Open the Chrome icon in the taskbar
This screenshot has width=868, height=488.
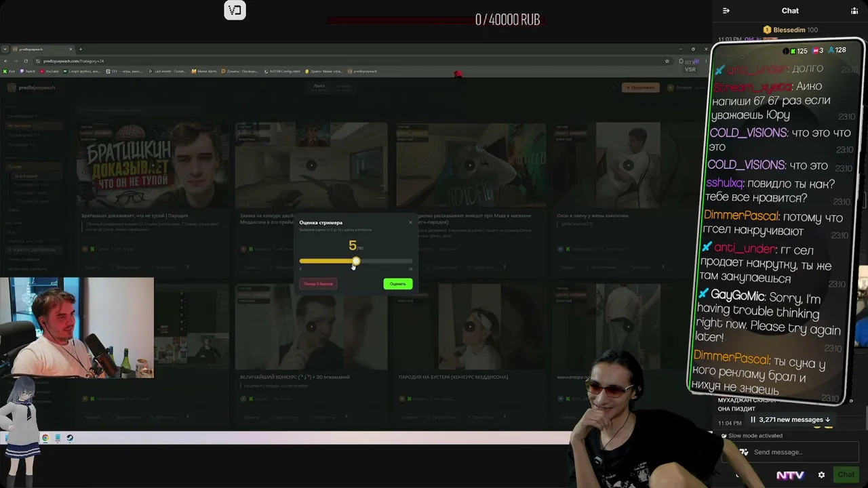click(45, 438)
